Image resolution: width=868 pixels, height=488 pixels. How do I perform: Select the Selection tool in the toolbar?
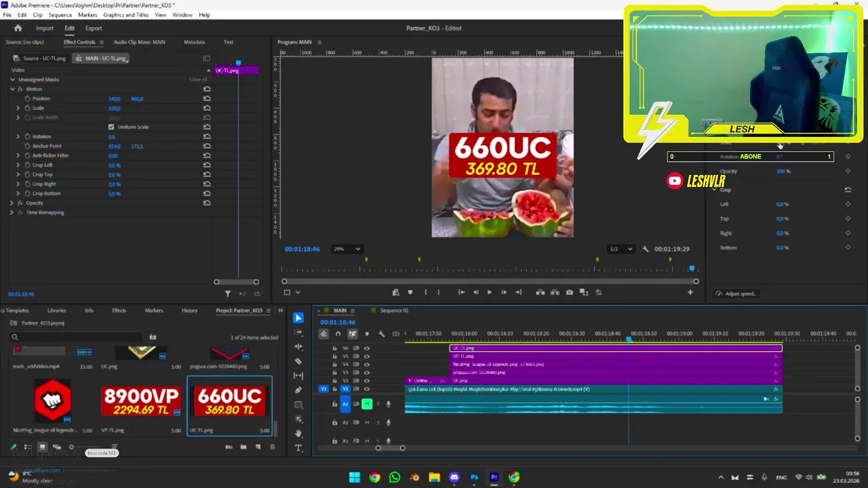(x=298, y=318)
